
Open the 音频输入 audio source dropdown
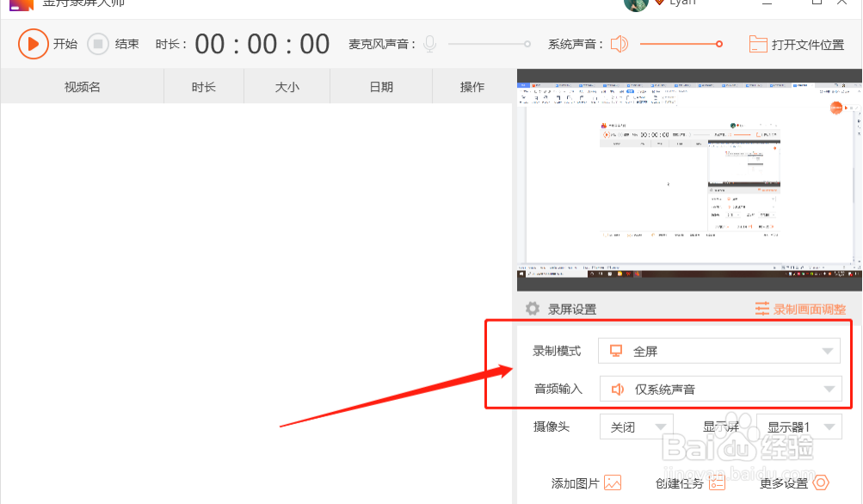point(719,388)
